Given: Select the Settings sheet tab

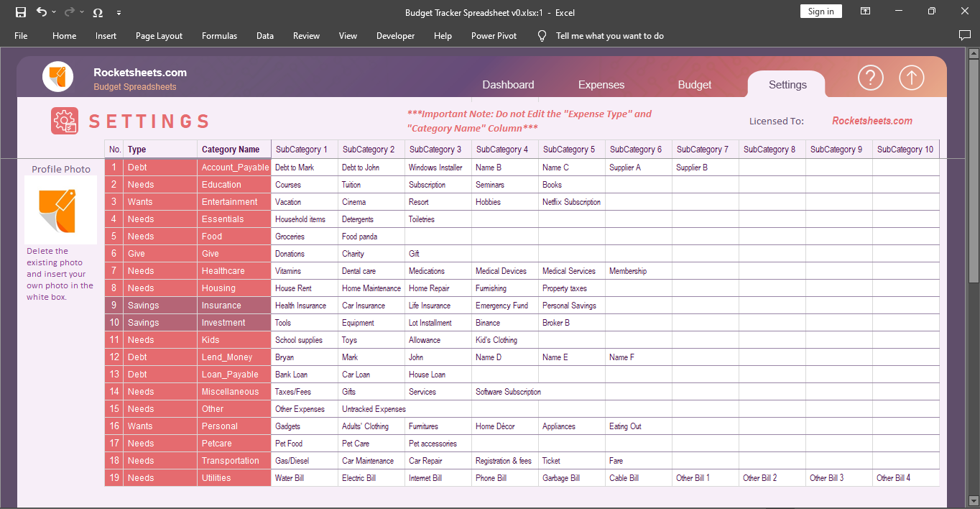Looking at the screenshot, I should [787, 84].
